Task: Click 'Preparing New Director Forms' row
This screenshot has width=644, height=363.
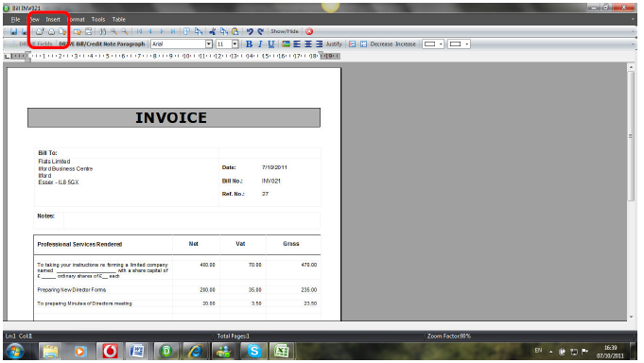Action: pyautogui.click(x=72, y=290)
